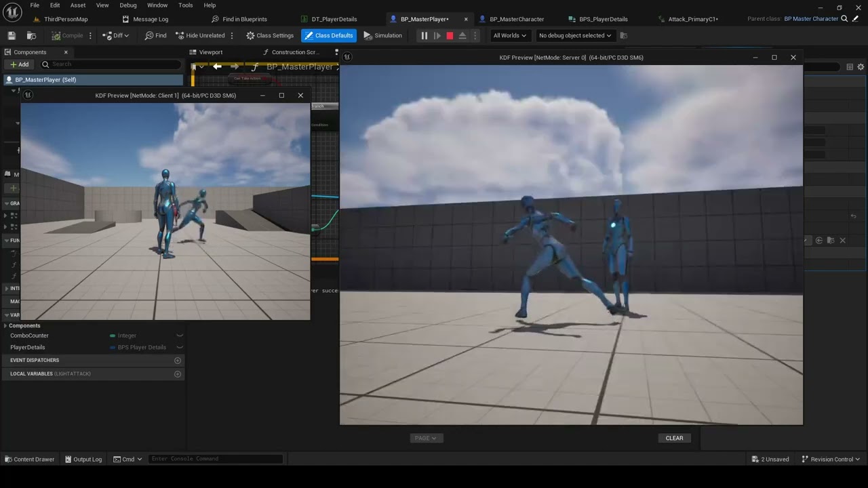Open the All Worlds dropdown
868x488 pixels.
tap(510, 35)
